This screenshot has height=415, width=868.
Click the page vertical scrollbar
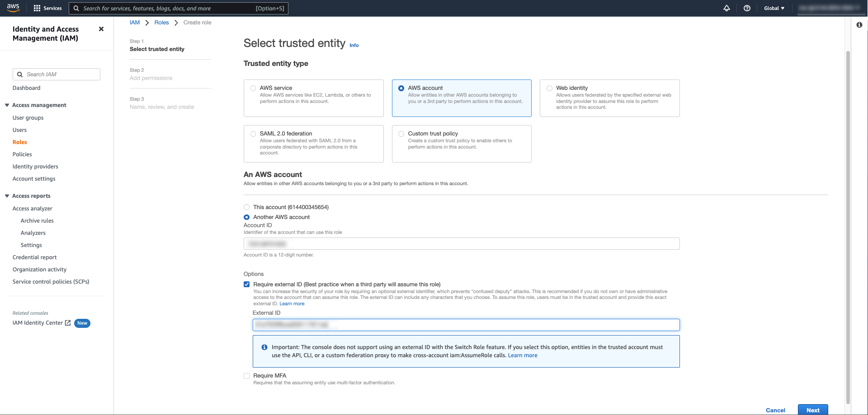pos(848,227)
